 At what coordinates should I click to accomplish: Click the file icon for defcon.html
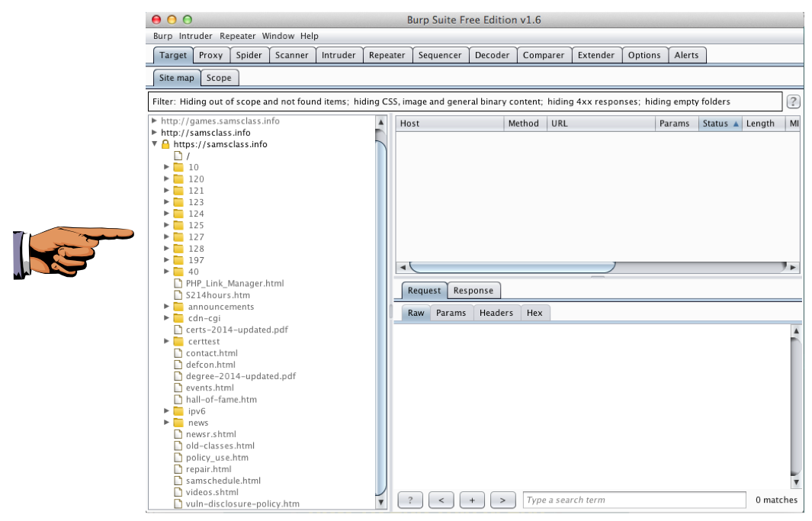tap(178, 365)
